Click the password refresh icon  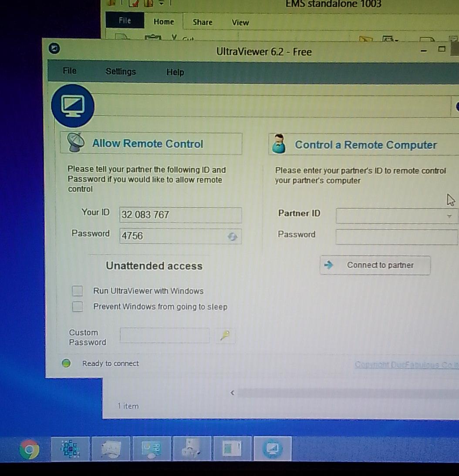233,237
